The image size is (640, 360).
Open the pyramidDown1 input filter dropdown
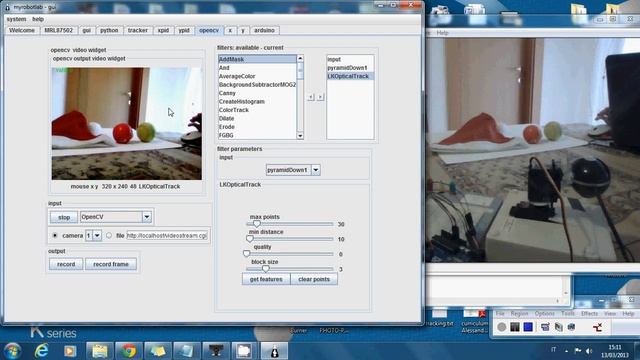(316, 170)
